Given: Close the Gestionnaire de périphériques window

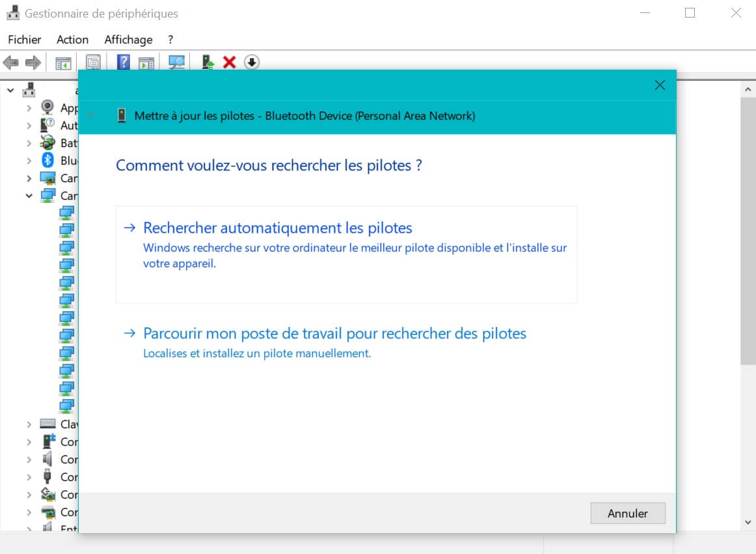Looking at the screenshot, I should coord(736,13).
